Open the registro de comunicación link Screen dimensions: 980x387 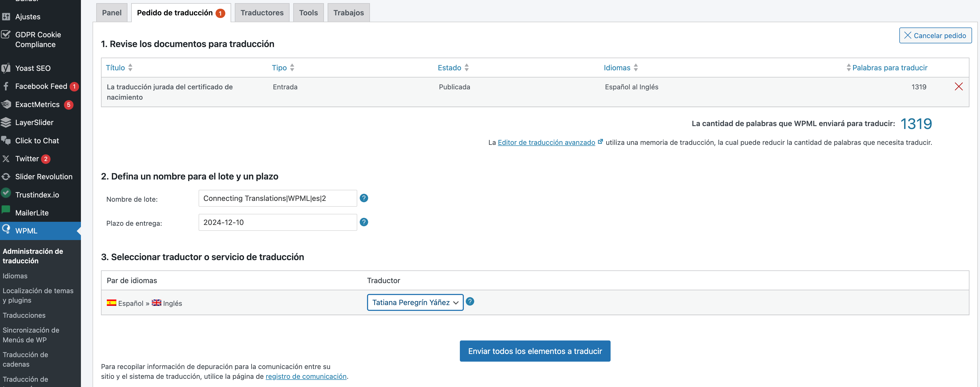(x=306, y=376)
